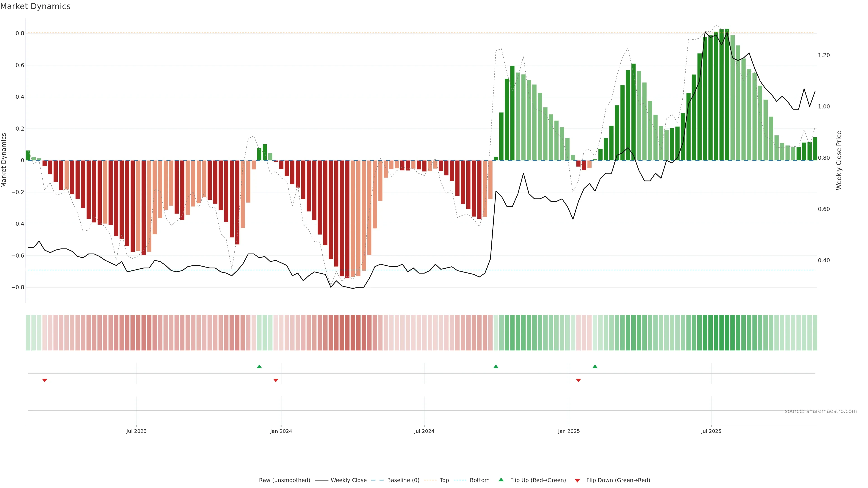Click the green flip-up triangle between Jul 2024 and Jan 2025
This screenshot has height=488, width=868.
[496, 366]
